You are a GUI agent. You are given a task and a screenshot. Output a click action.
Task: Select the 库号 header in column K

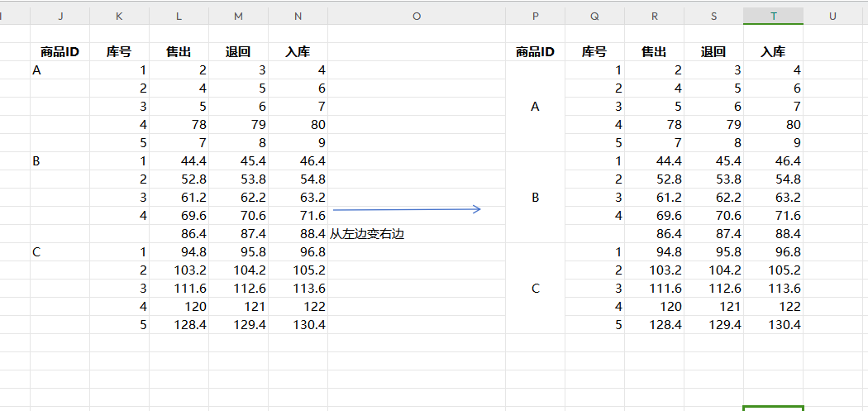[119, 51]
